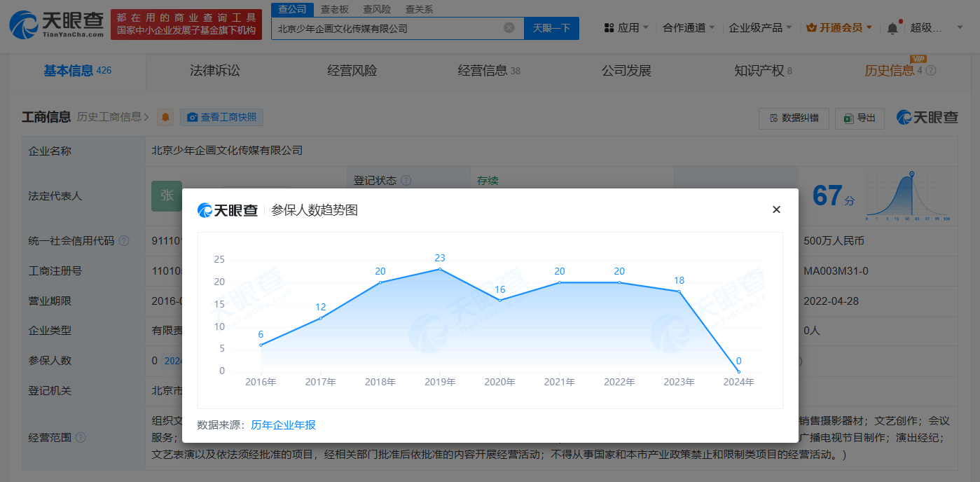
Task: Click the help icon next to 经营范围
Action: tap(81, 438)
